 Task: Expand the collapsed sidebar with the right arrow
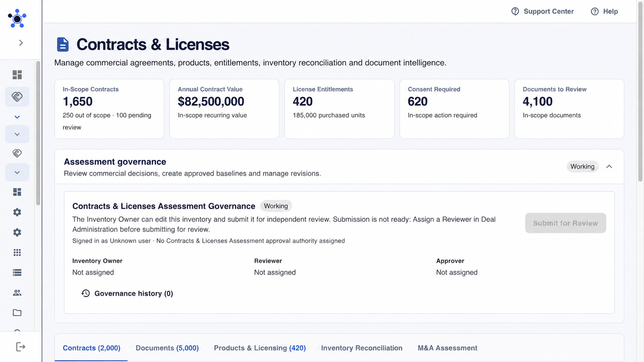21,43
